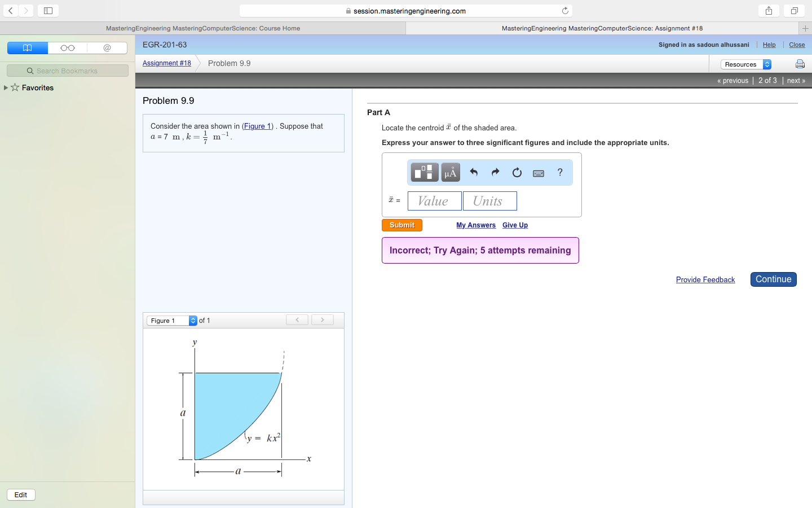Viewport: 812px width, 508px height.
Task: Reload the page with the refresh icon
Action: (565, 11)
